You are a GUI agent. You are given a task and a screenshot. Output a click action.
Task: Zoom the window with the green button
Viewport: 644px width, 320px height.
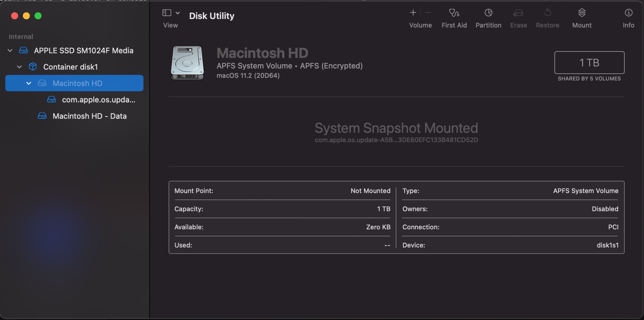tap(38, 16)
